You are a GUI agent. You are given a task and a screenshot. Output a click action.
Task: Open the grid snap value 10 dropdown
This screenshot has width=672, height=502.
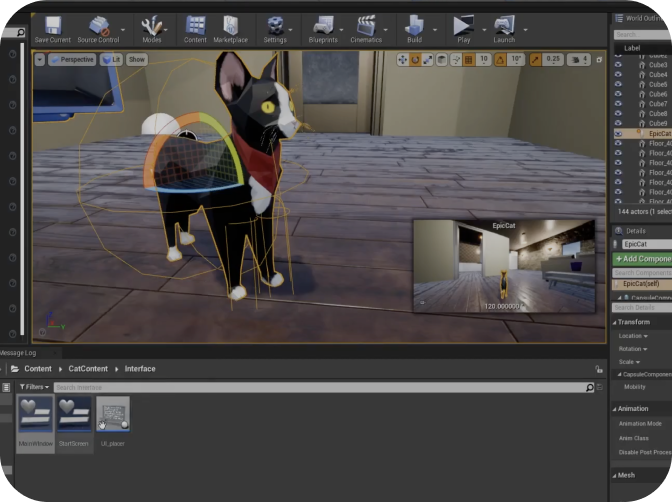click(x=483, y=60)
